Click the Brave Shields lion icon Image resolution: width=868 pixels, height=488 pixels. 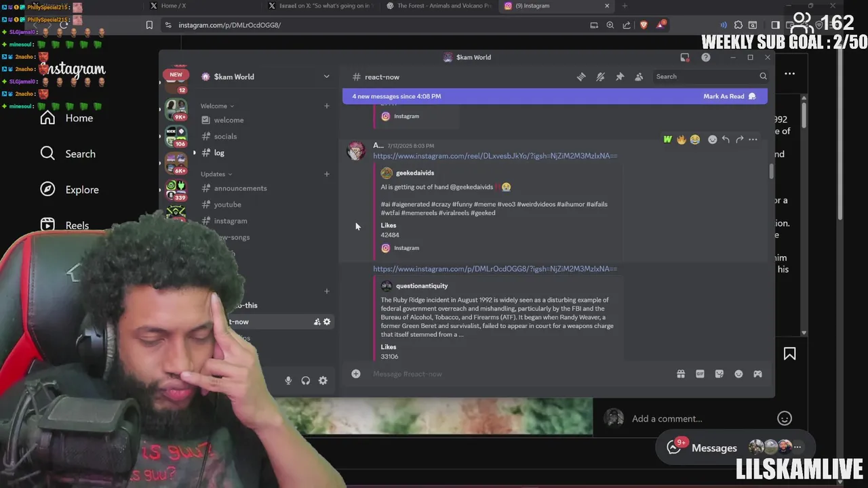644,25
